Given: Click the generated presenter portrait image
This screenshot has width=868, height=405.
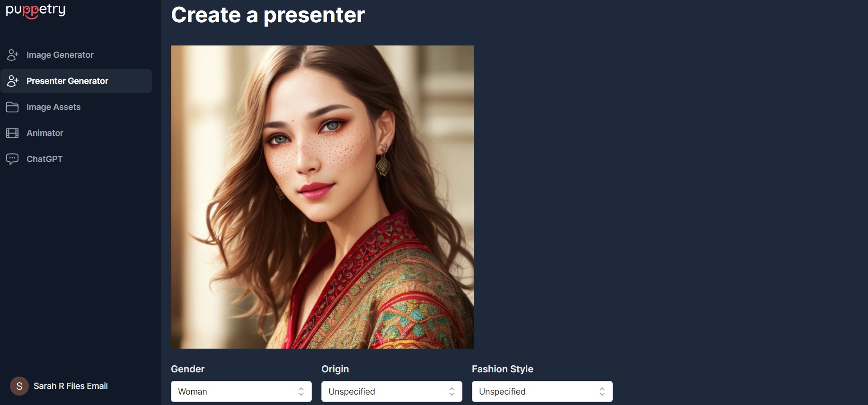Looking at the screenshot, I should click(322, 197).
